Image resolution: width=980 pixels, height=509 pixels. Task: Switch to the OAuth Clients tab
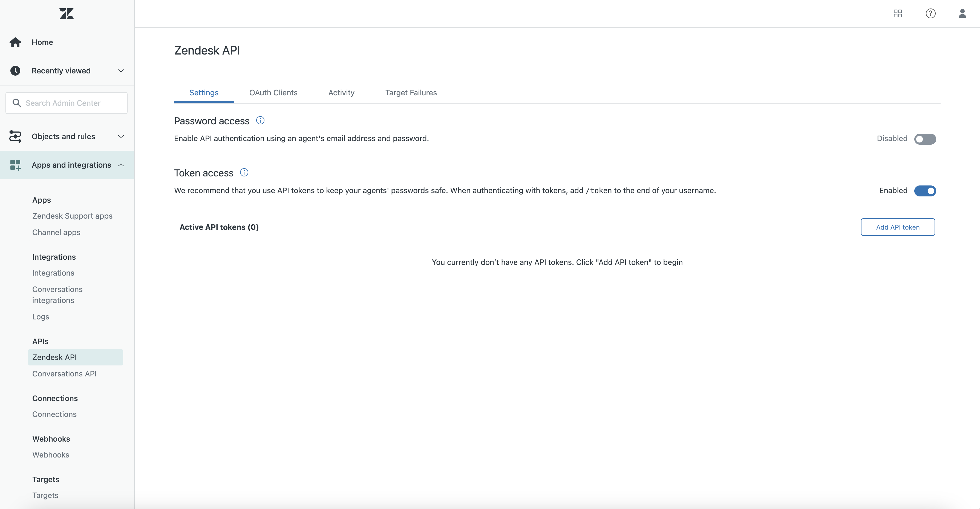(x=273, y=93)
